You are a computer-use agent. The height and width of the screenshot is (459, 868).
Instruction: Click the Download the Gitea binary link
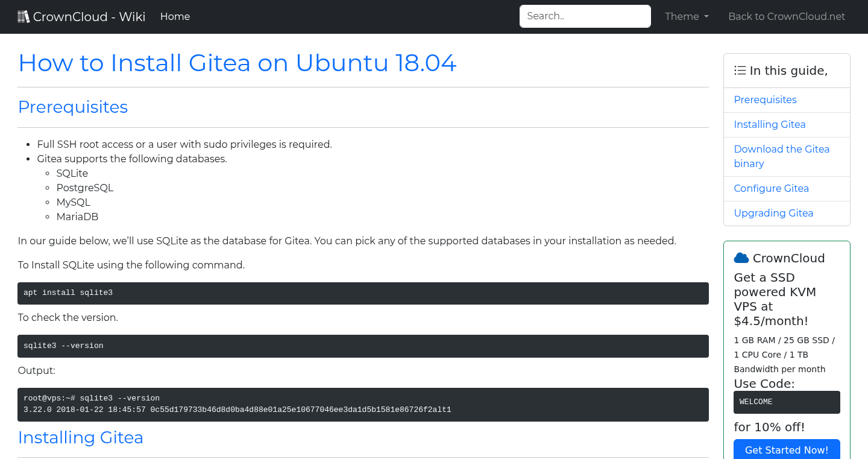782,156
